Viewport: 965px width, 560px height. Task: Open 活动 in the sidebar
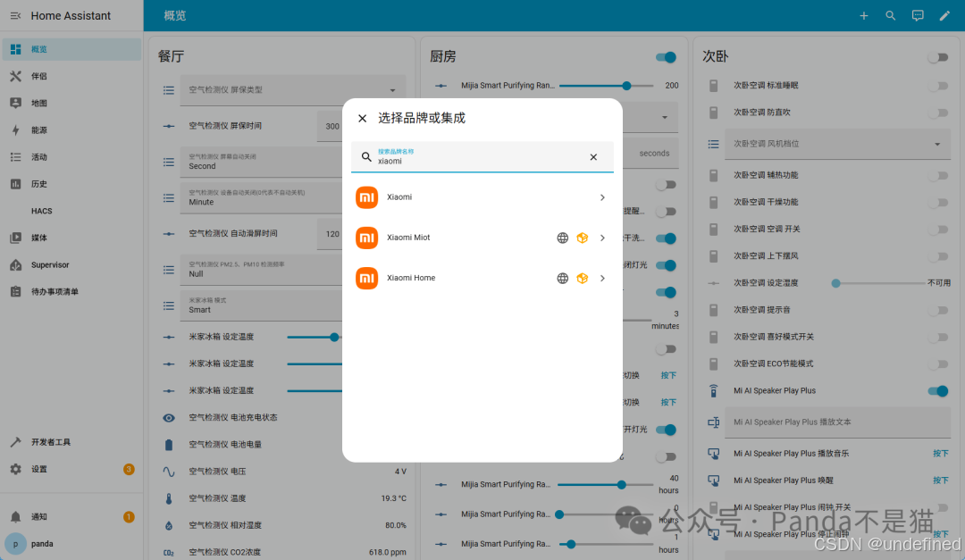click(71, 157)
